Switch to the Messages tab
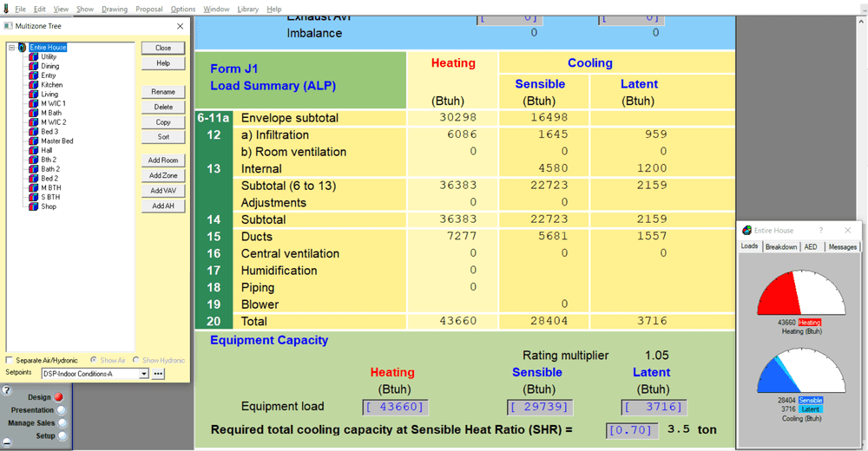This screenshot has width=868, height=451. click(843, 247)
